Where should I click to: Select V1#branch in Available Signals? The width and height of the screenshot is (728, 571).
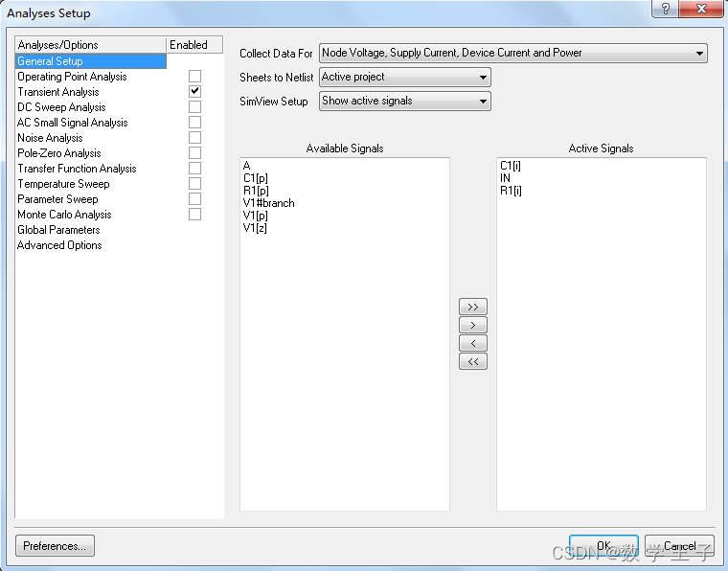[x=269, y=203]
